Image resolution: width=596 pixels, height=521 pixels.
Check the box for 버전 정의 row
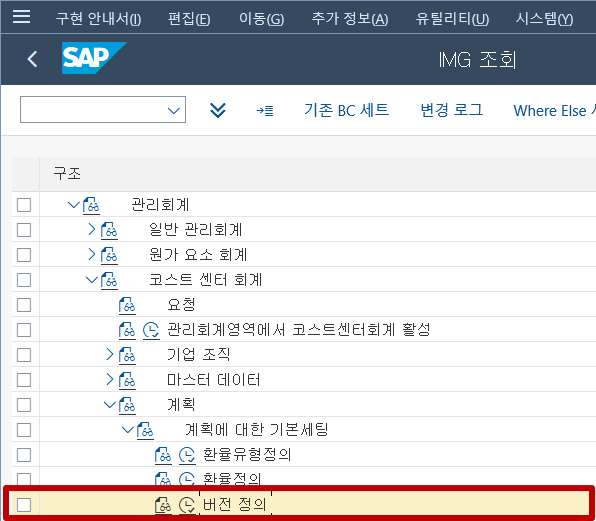point(24,505)
